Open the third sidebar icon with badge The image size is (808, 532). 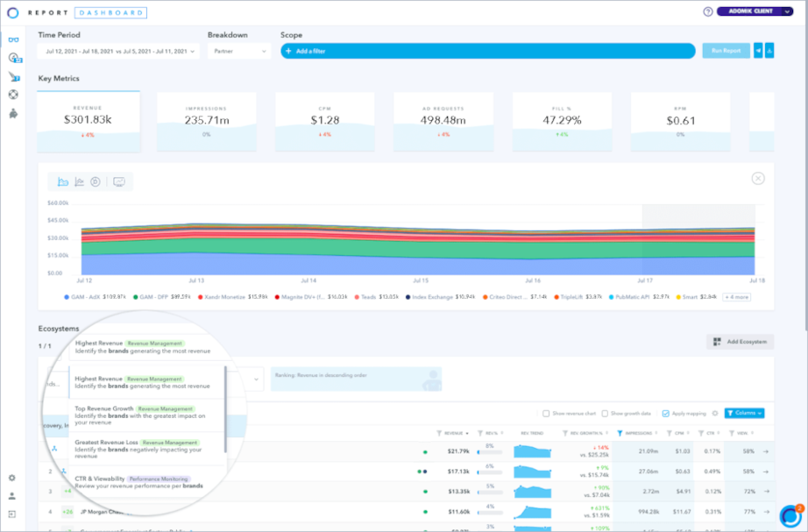(14, 77)
